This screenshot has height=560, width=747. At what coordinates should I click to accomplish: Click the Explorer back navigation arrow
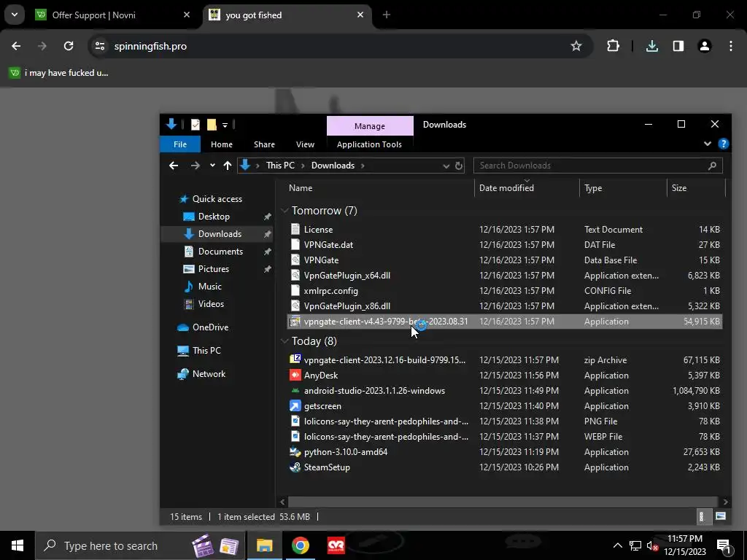tap(174, 166)
